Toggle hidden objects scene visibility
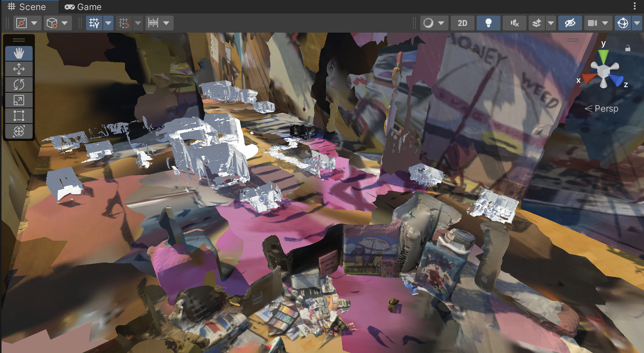Image resolution: width=644 pixels, height=353 pixels. [x=570, y=23]
